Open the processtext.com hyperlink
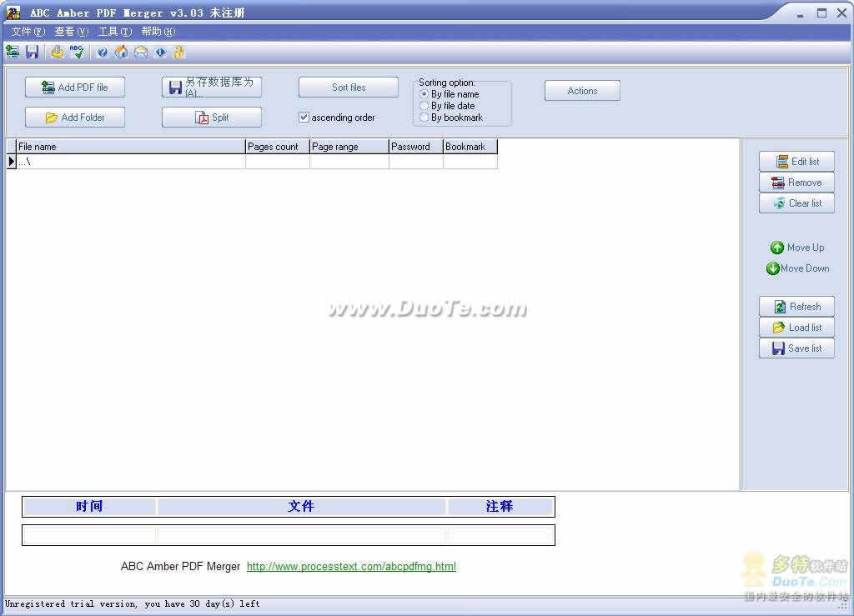 (x=351, y=567)
